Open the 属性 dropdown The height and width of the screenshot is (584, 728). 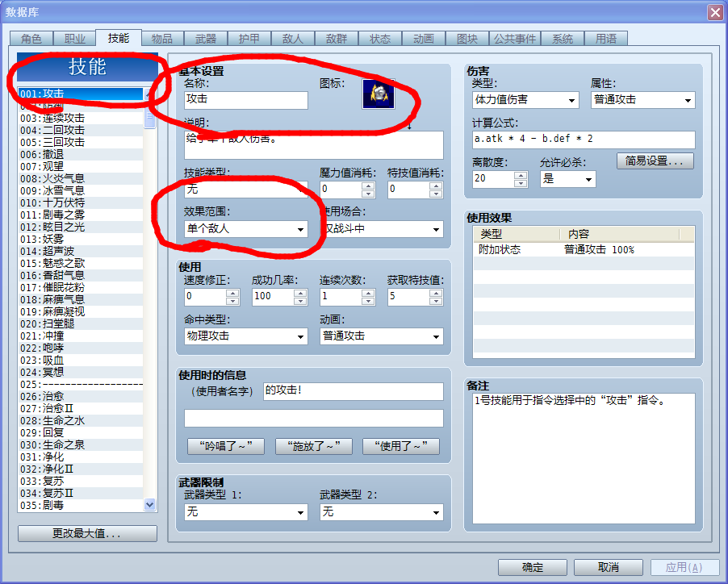click(643, 100)
